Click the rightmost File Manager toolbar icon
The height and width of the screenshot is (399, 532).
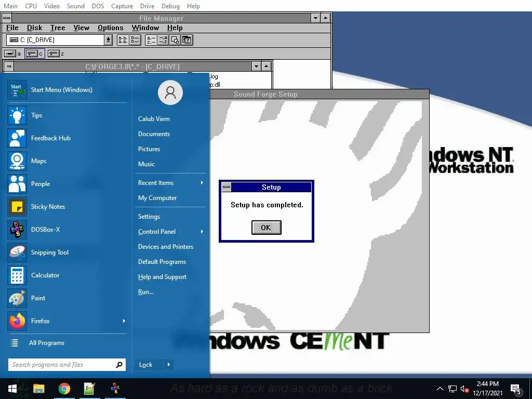point(187,40)
